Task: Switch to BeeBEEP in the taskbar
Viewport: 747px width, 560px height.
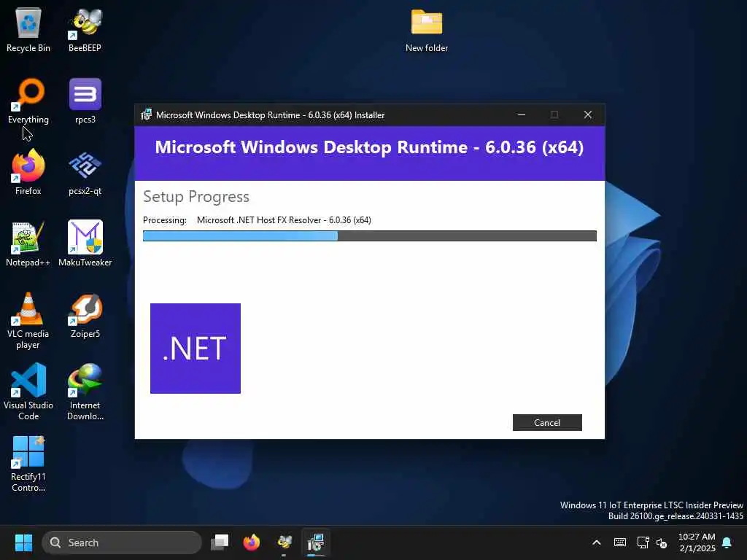Action: (285, 542)
